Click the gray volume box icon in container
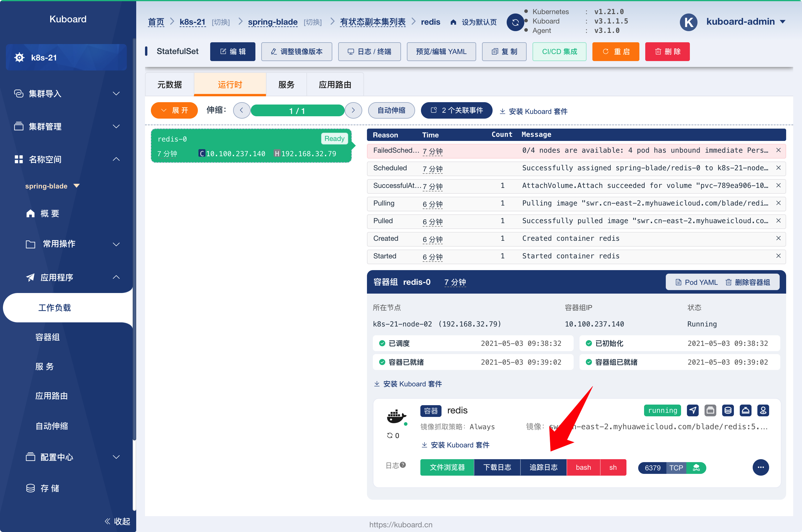Image resolution: width=802 pixels, height=532 pixels. pos(710,410)
